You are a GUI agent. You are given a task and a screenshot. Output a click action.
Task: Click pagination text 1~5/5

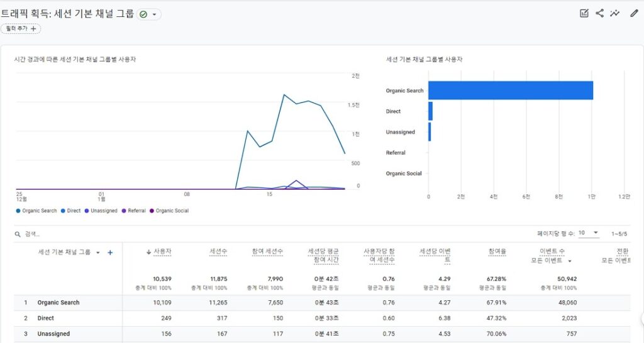tap(619, 234)
